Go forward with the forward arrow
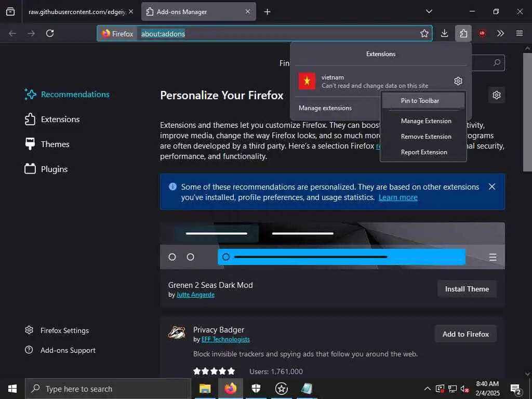The height and width of the screenshot is (399, 532). (x=31, y=33)
